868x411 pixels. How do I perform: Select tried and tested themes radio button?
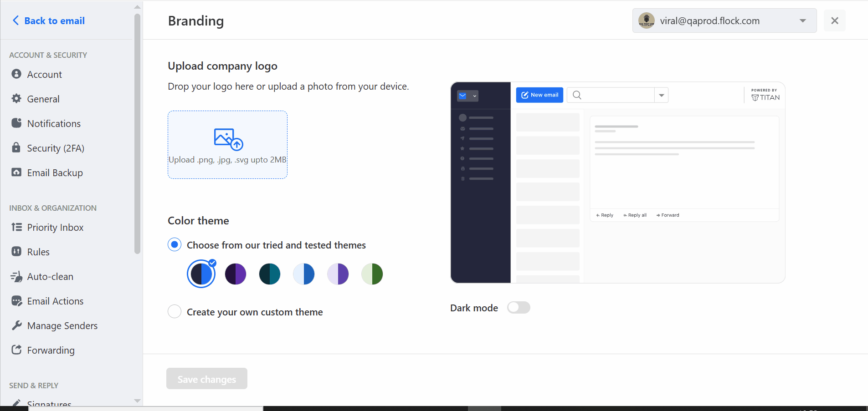pos(175,244)
